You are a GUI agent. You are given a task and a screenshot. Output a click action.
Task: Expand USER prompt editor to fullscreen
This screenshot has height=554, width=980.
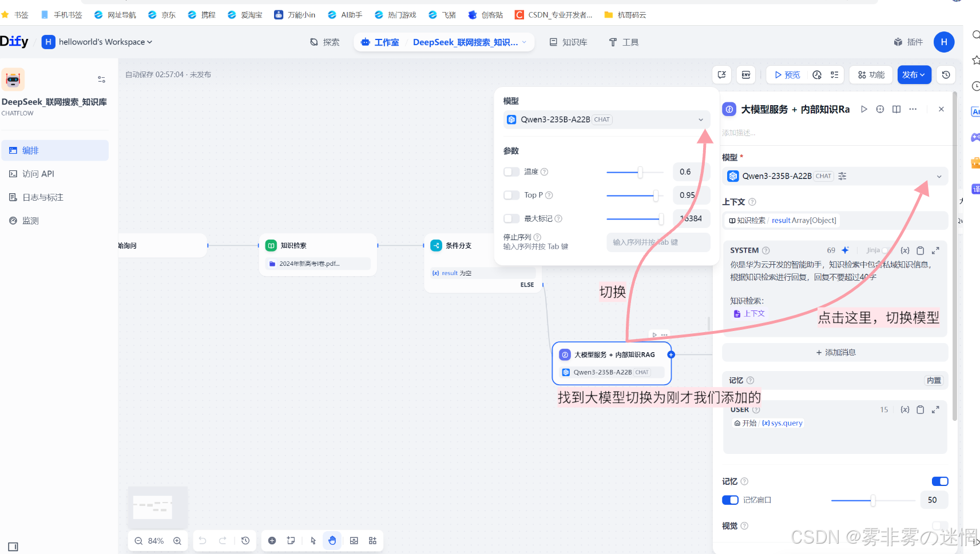coord(935,409)
